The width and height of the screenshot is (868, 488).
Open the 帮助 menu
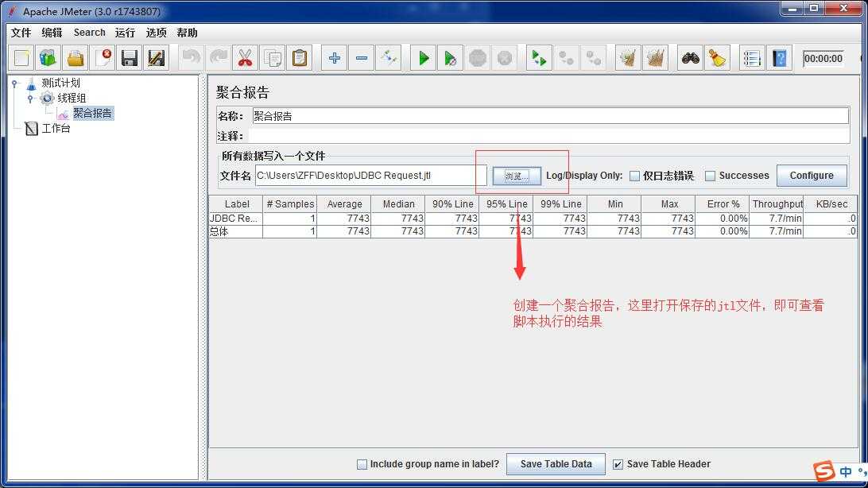pyautogui.click(x=187, y=33)
